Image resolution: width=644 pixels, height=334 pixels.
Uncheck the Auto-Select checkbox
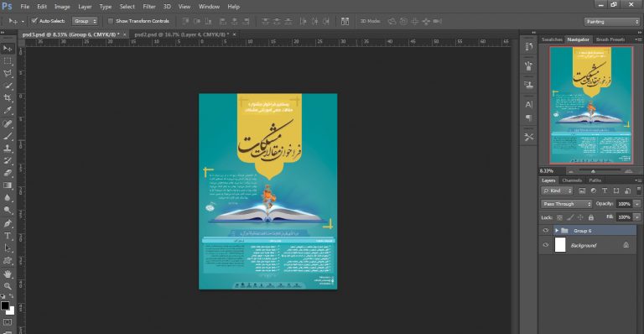coord(34,20)
